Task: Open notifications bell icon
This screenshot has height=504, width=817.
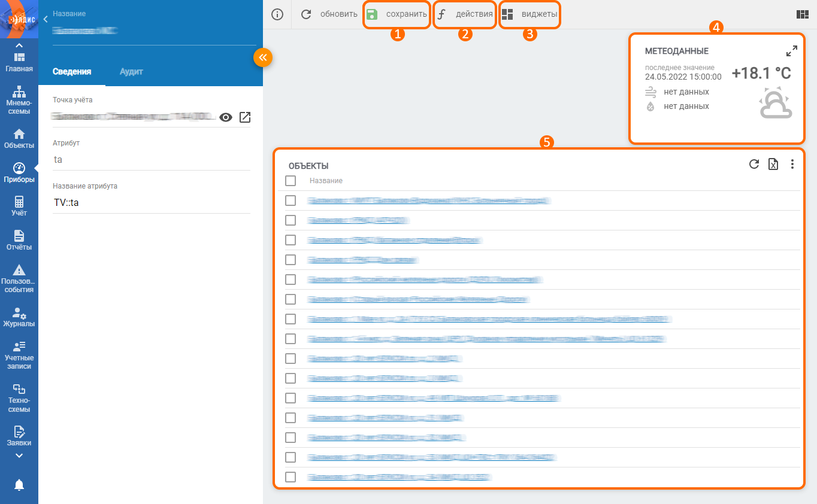Action: tap(19, 484)
